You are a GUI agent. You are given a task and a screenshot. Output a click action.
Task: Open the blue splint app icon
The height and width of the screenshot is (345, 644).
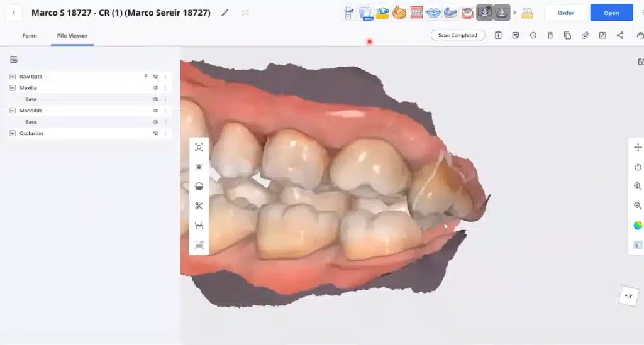450,13
